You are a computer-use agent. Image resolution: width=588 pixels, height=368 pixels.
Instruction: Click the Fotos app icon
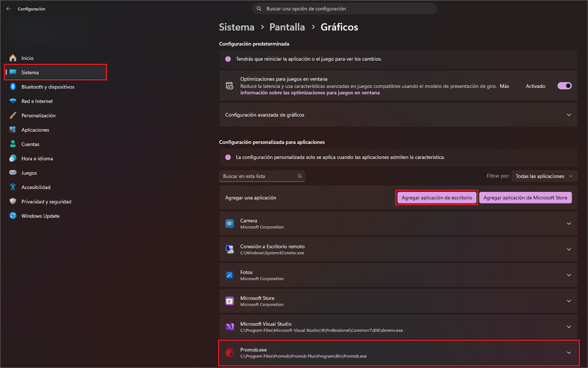tap(230, 275)
